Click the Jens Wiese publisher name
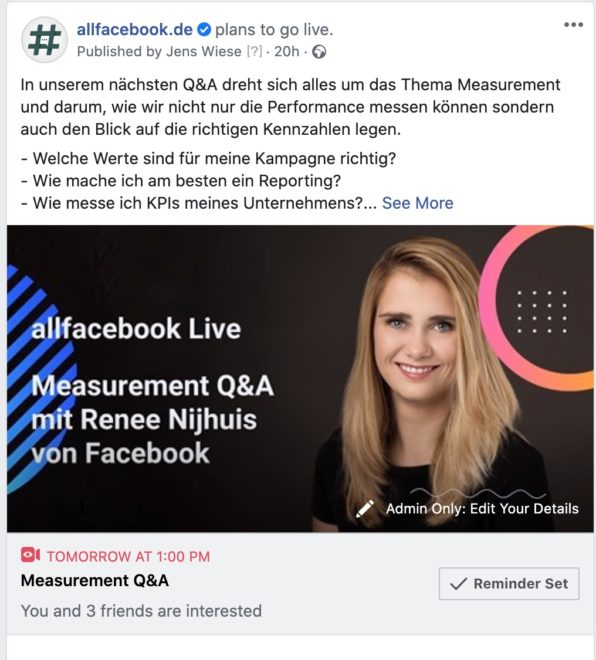This screenshot has height=660, width=596. click(204, 51)
